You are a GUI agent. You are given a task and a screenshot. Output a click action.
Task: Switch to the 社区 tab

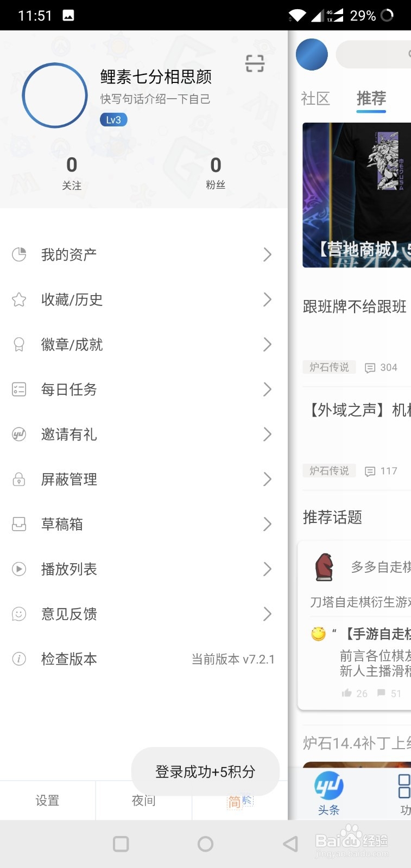click(315, 98)
